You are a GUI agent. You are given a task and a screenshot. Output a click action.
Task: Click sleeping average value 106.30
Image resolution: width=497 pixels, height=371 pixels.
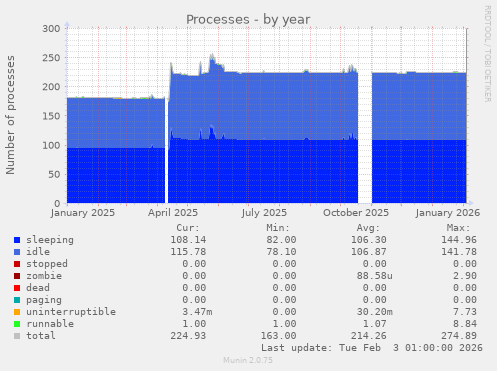point(369,240)
